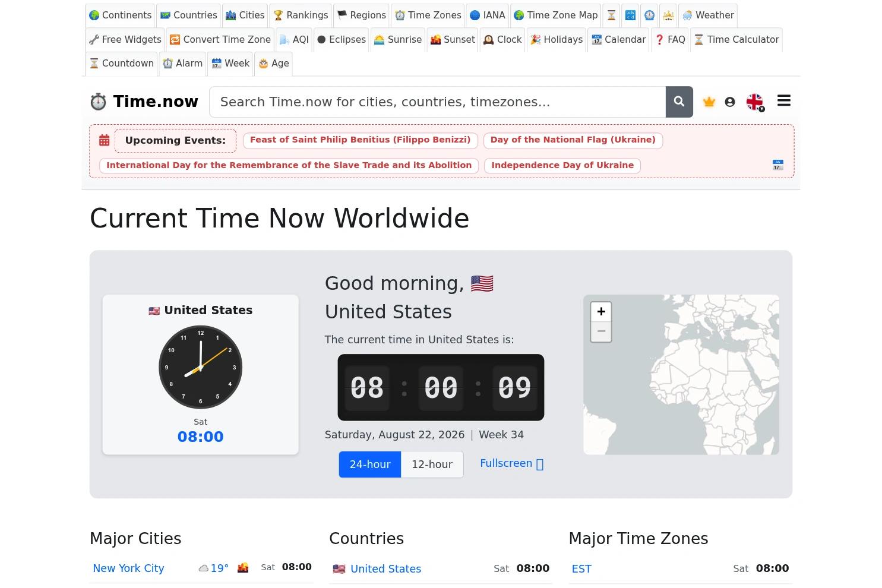
Task: Open the Clock tab
Action: click(502, 40)
